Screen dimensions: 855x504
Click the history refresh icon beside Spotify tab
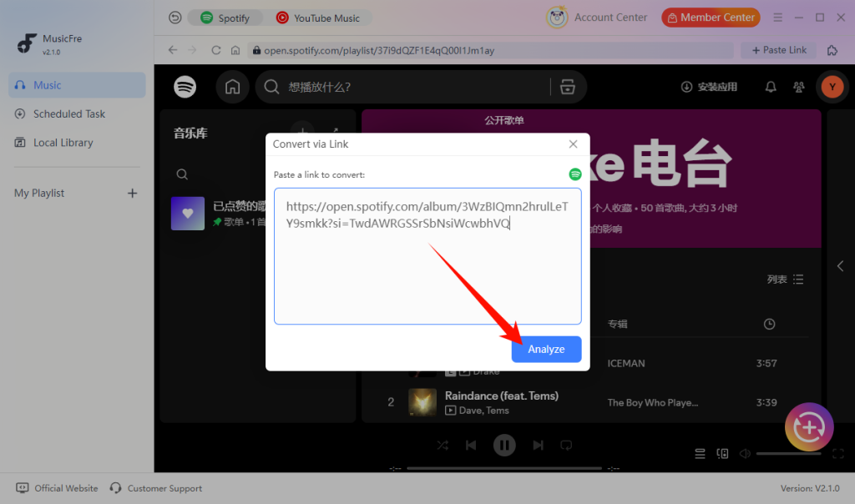(x=175, y=18)
